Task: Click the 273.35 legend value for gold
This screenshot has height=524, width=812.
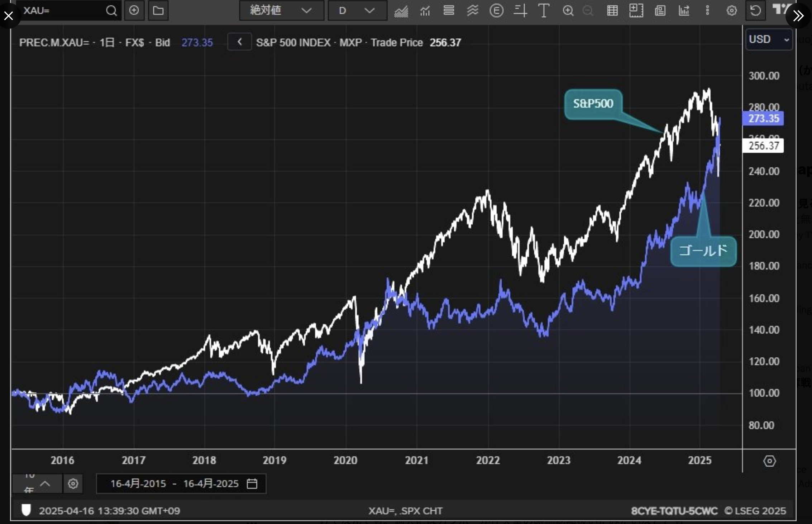Action: (x=197, y=43)
